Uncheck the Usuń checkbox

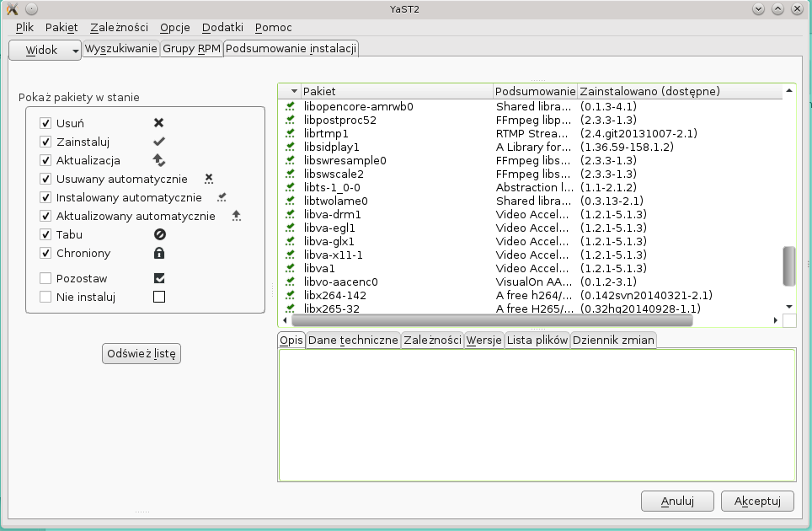pyautogui.click(x=46, y=123)
